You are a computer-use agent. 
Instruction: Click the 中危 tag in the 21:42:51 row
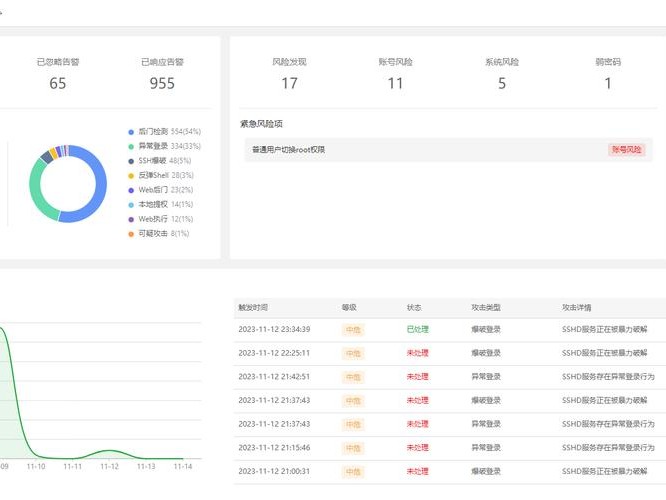(353, 377)
